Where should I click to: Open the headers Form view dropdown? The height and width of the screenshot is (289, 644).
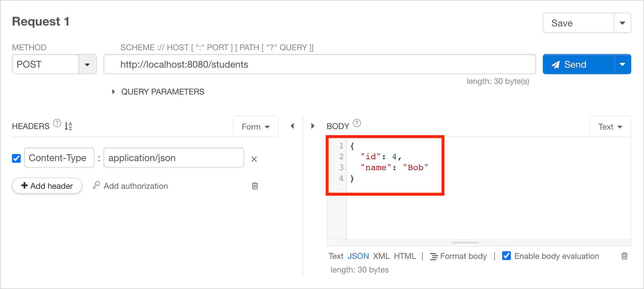[256, 127]
